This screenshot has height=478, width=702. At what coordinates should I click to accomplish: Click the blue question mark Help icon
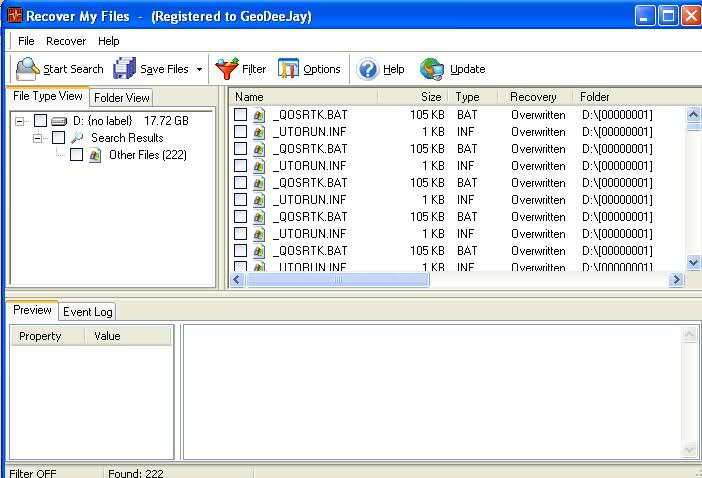pyautogui.click(x=368, y=69)
